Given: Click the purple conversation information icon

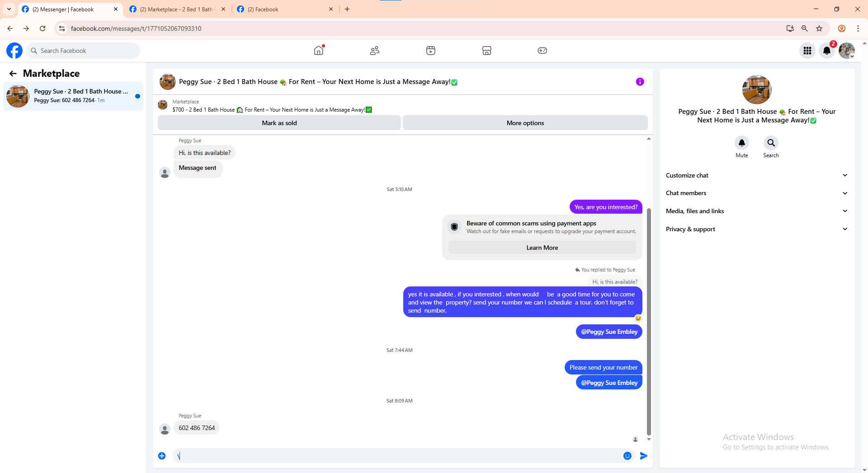Looking at the screenshot, I should tap(640, 82).
